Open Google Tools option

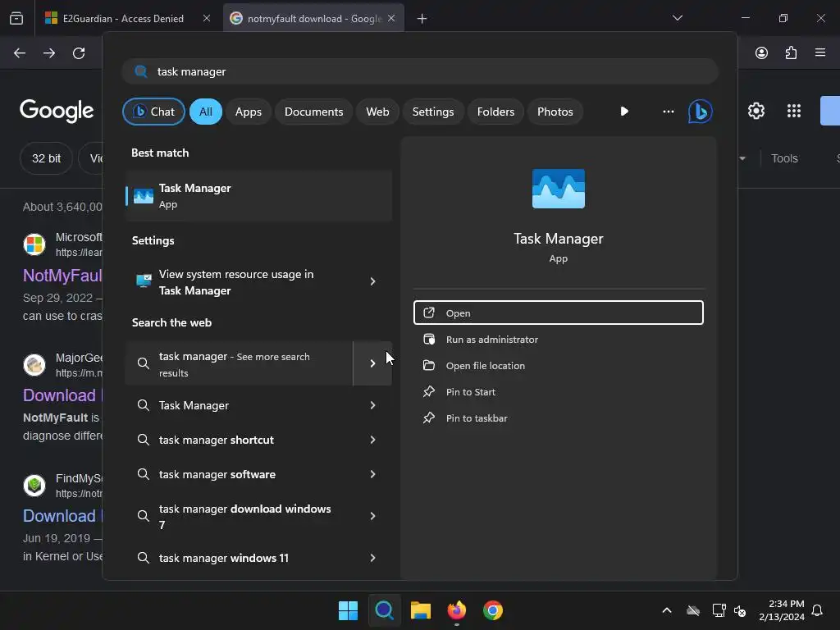(x=784, y=158)
